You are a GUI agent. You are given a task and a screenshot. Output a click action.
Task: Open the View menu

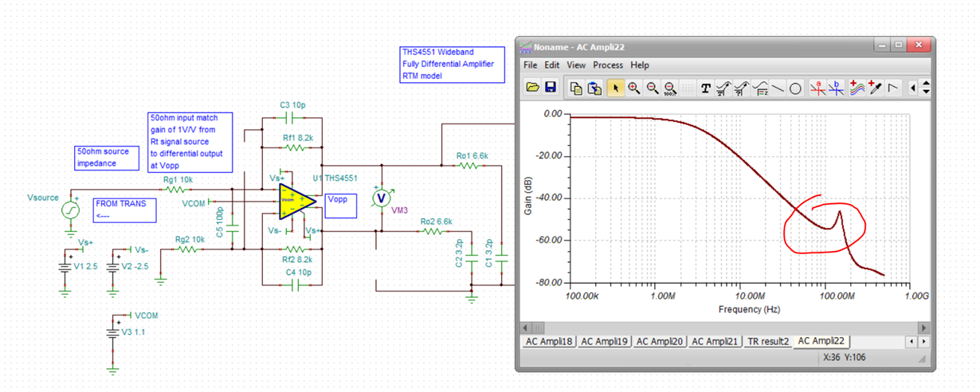(576, 65)
